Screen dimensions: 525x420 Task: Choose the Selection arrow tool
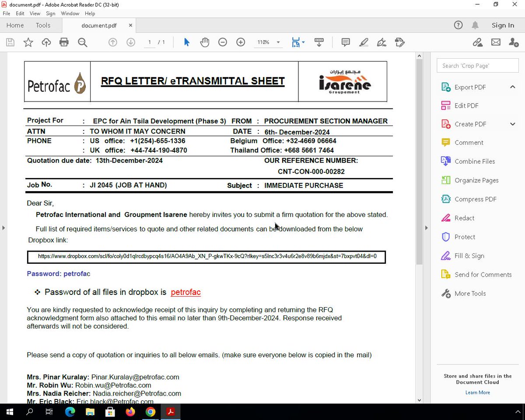(x=187, y=42)
